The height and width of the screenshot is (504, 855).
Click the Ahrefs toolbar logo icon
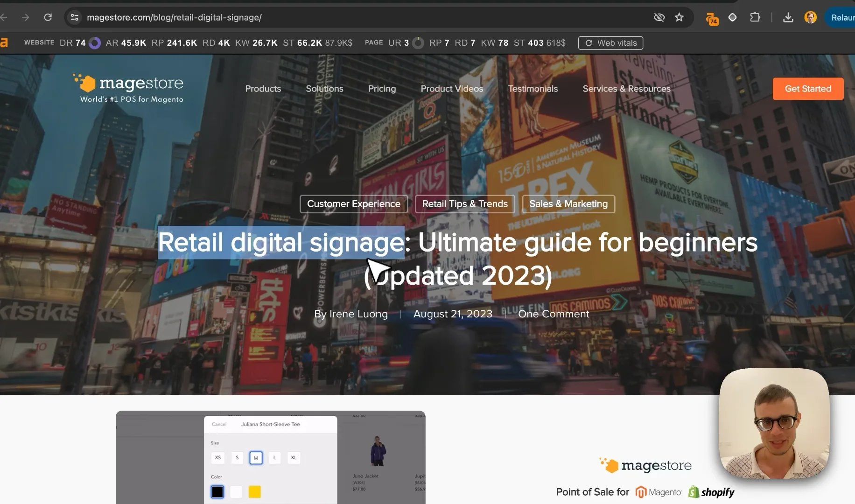(x=4, y=42)
